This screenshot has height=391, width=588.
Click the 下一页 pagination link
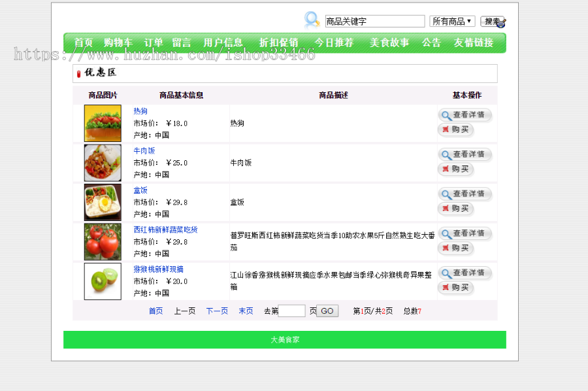pos(216,311)
